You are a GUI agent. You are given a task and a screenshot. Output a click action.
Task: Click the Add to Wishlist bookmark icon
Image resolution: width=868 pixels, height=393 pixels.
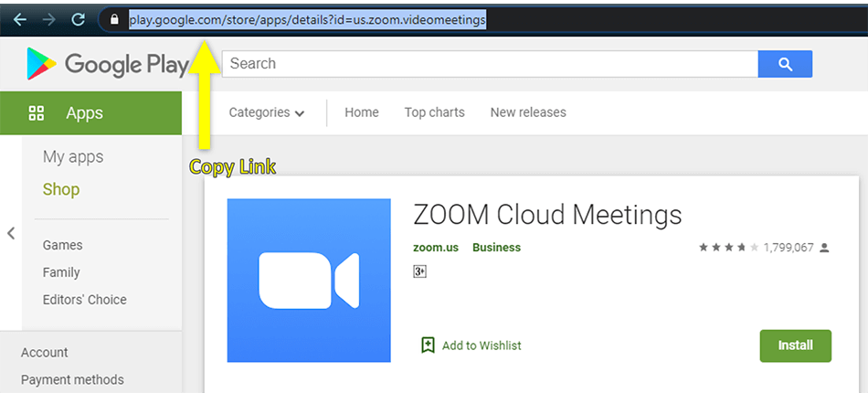pos(428,345)
